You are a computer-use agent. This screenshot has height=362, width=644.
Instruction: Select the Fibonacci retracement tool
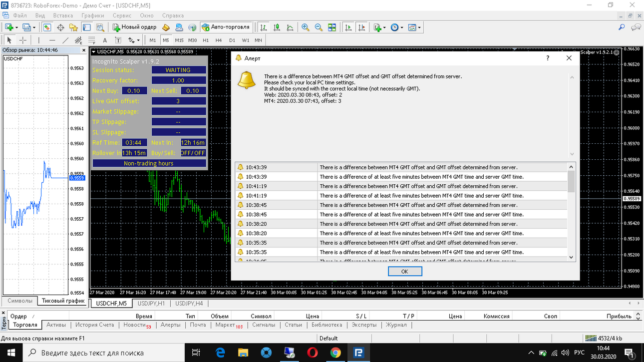click(x=91, y=40)
